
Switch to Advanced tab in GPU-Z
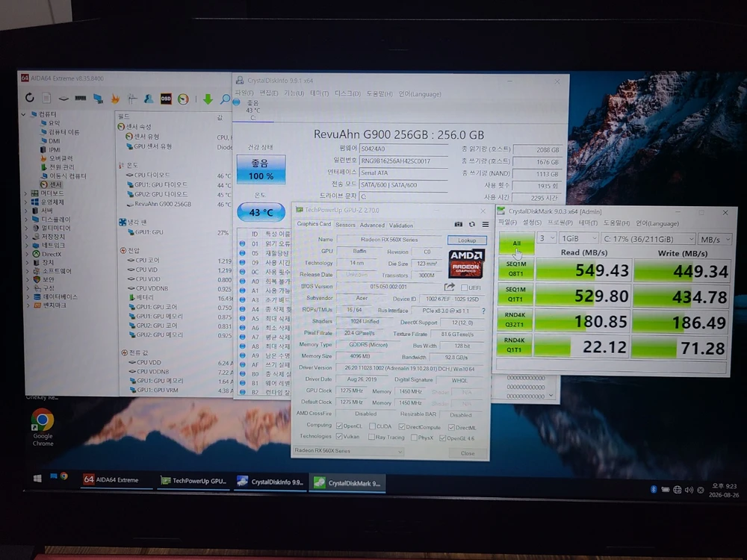point(372,225)
